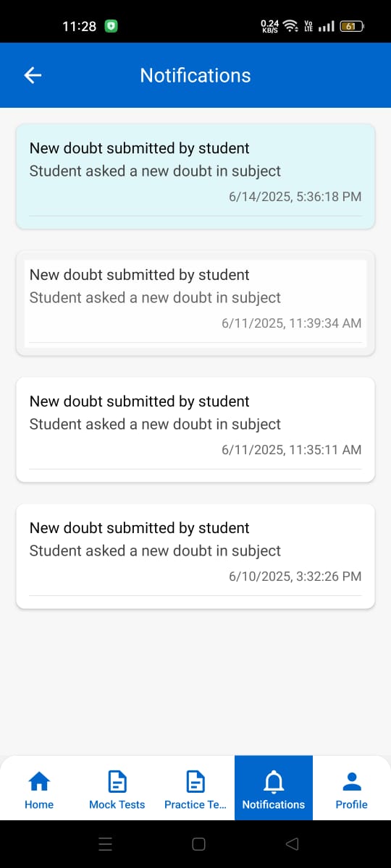
Task: Tap the green shield status bar icon
Action: click(111, 26)
